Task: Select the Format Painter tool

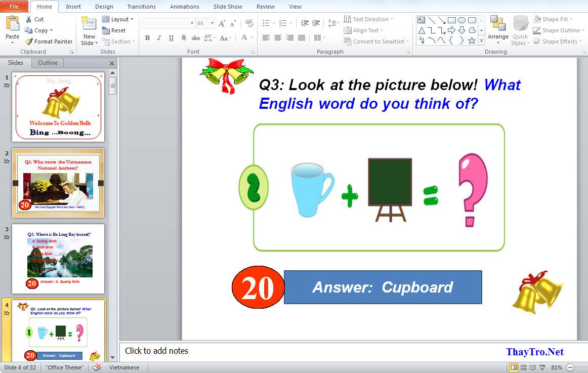Action: pos(29,42)
